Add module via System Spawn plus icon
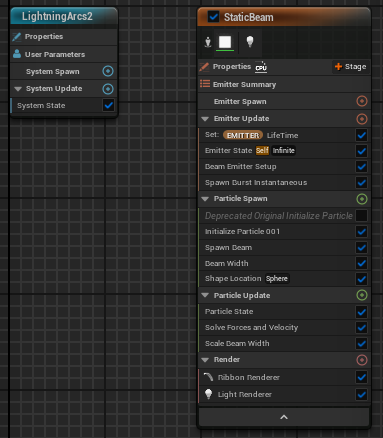This screenshot has height=438, width=383. point(108,71)
